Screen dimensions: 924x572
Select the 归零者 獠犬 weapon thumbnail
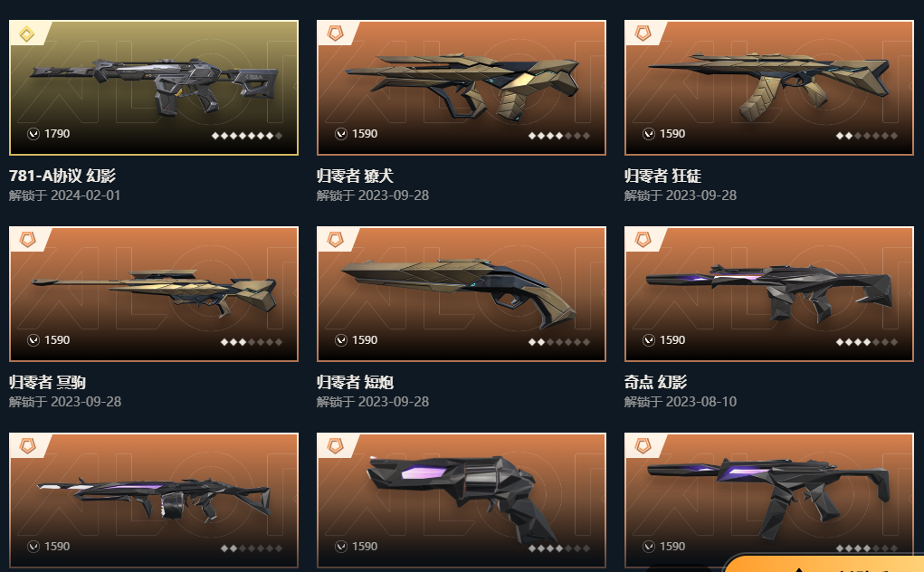[x=462, y=88]
